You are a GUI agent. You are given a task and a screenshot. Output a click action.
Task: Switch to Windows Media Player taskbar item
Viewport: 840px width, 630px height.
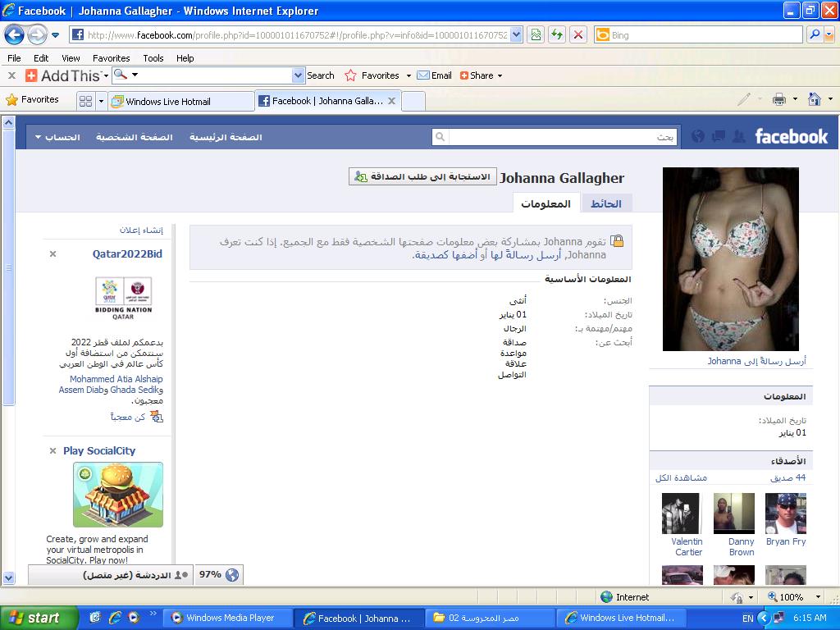pyautogui.click(x=228, y=618)
